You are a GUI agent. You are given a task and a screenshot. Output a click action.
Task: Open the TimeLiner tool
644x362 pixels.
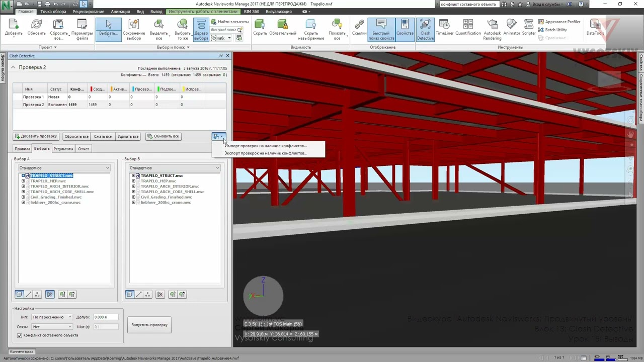pyautogui.click(x=444, y=28)
